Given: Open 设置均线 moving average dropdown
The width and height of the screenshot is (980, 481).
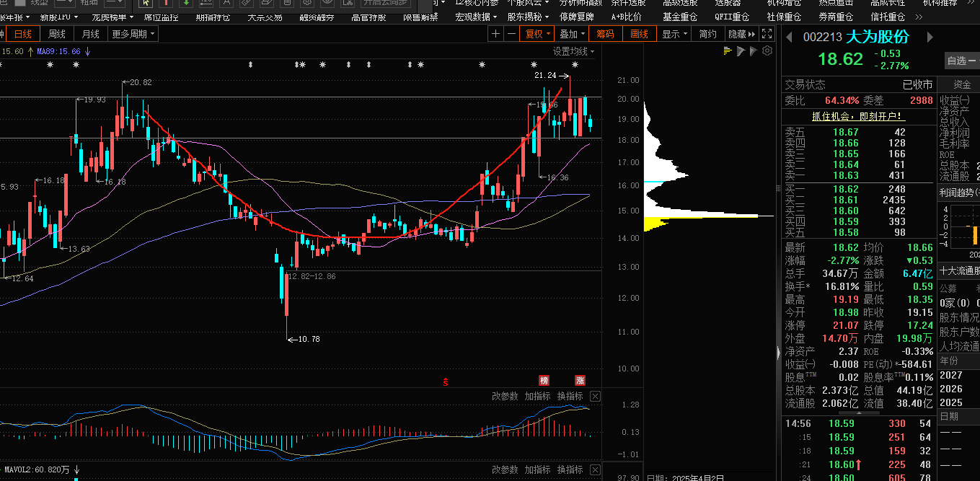Looking at the screenshot, I should (x=574, y=51).
